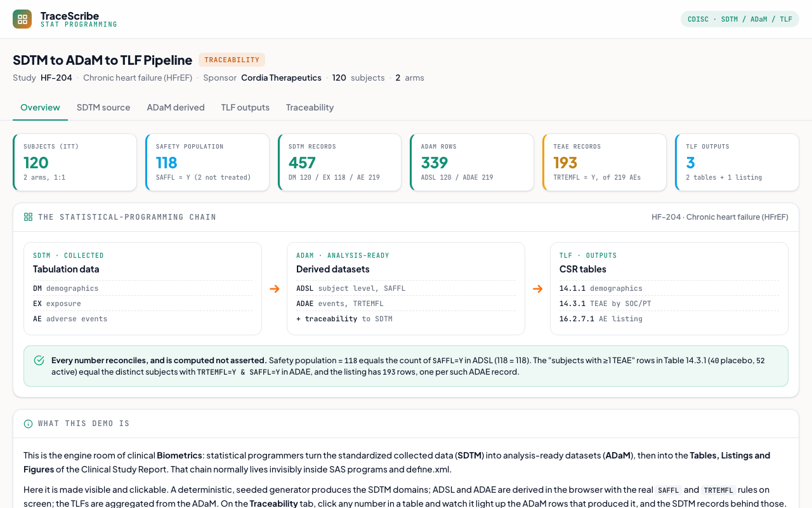Viewport: 812px width, 508px height.
Task: Select the ADaM Rows 339 card
Action: click(472, 162)
